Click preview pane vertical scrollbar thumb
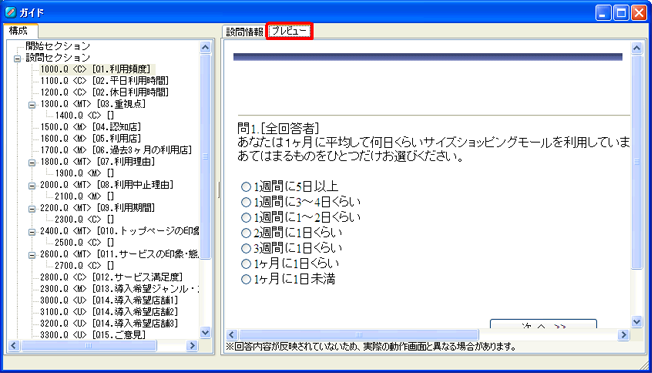This screenshot has height=373, width=652. coord(637,162)
